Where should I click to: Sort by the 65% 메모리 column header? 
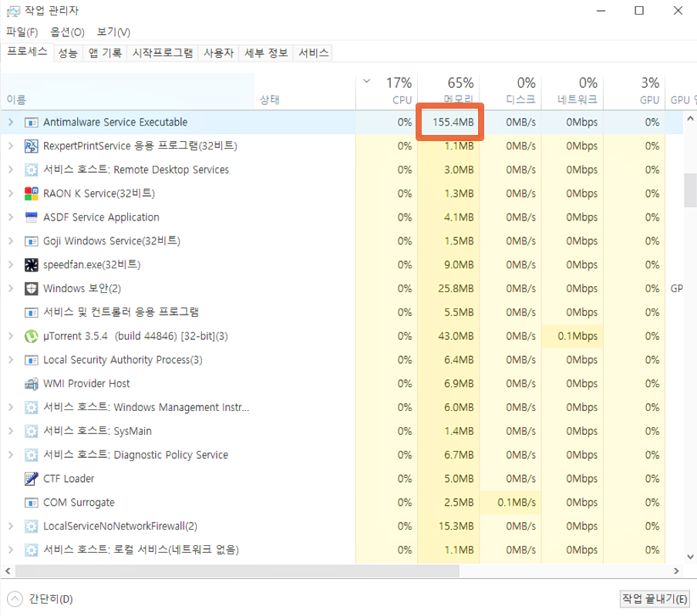tap(449, 91)
